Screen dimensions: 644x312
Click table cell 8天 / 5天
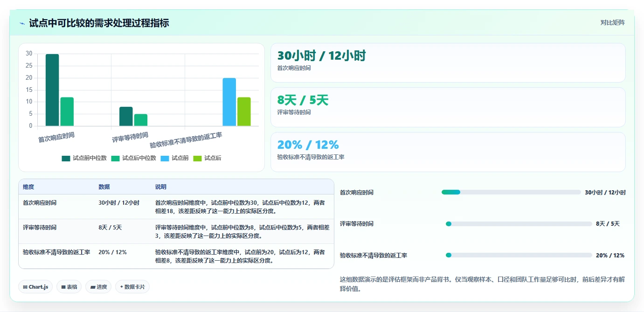point(110,228)
